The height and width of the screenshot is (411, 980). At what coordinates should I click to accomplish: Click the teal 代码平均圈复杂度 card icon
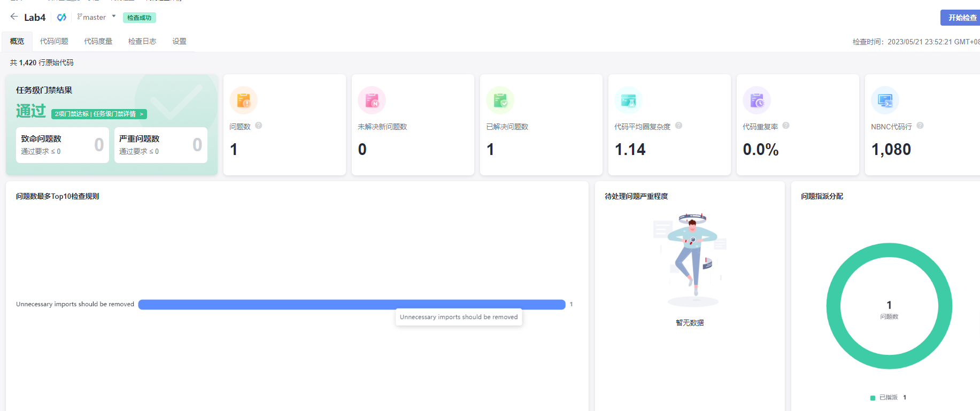(628, 100)
